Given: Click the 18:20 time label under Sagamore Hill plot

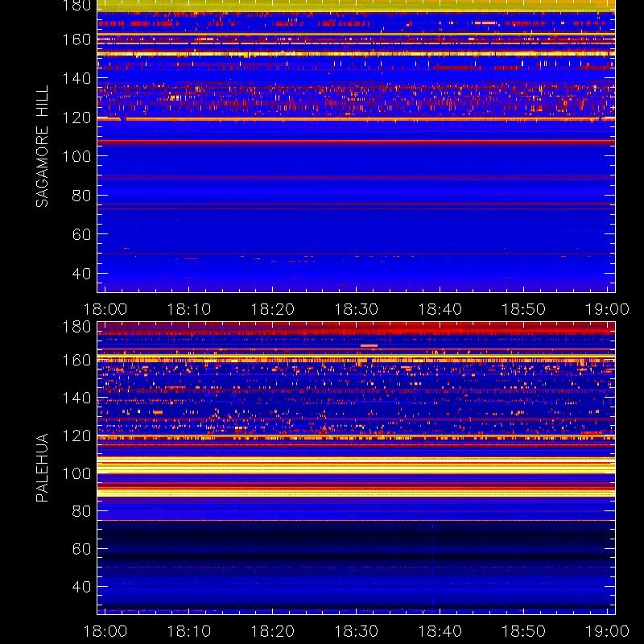Looking at the screenshot, I should (x=273, y=309).
